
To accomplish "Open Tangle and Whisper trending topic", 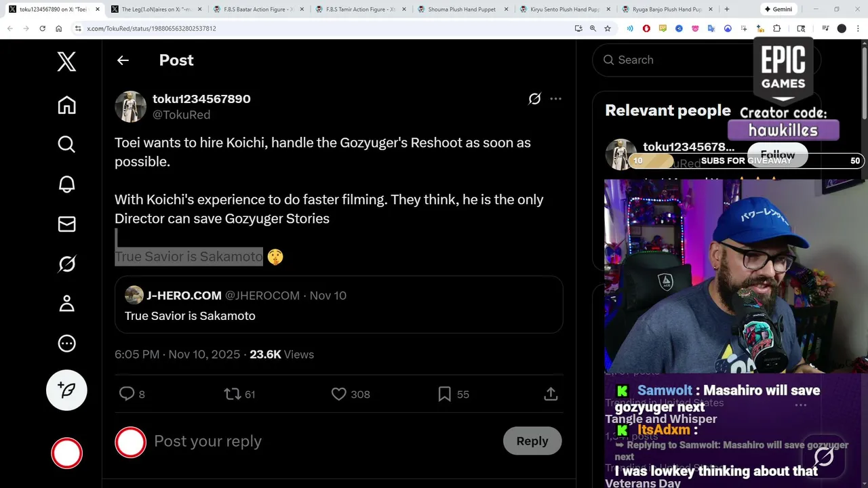I will 660,418.
